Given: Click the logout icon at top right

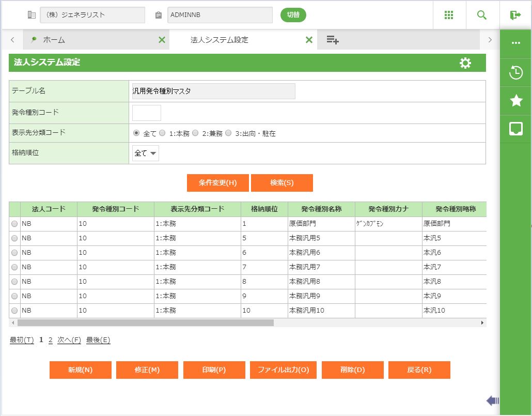Looking at the screenshot, I should point(515,15).
